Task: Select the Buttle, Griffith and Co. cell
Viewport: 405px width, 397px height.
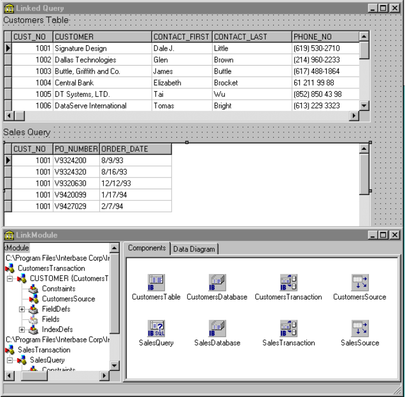Action: coord(102,71)
